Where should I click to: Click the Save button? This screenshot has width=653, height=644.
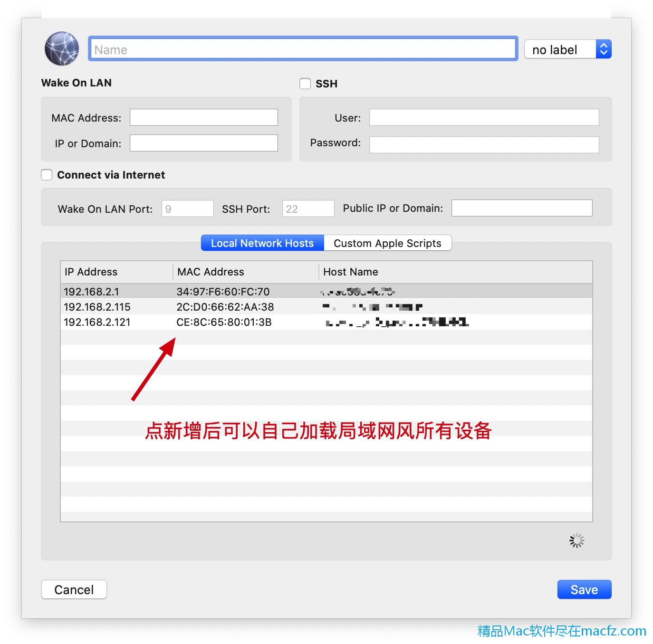pyautogui.click(x=584, y=589)
